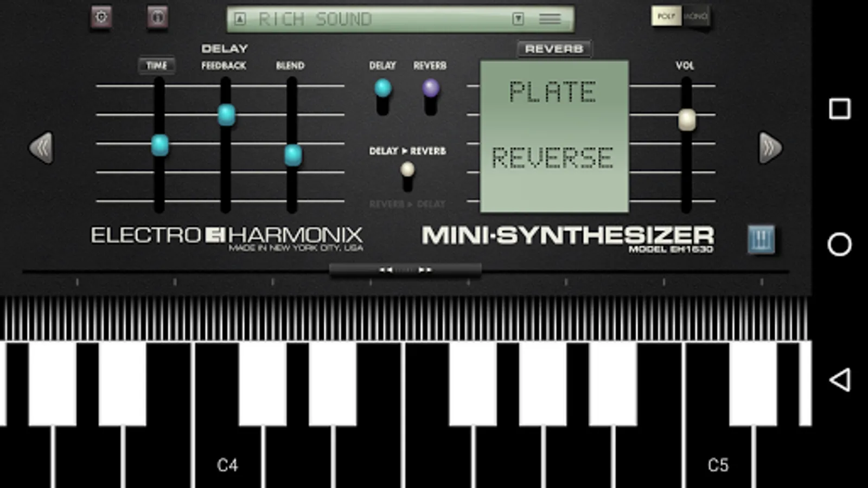Image resolution: width=868 pixels, height=488 pixels.
Task: Toggle the DELAY on/off switch
Action: (x=382, y=96)
